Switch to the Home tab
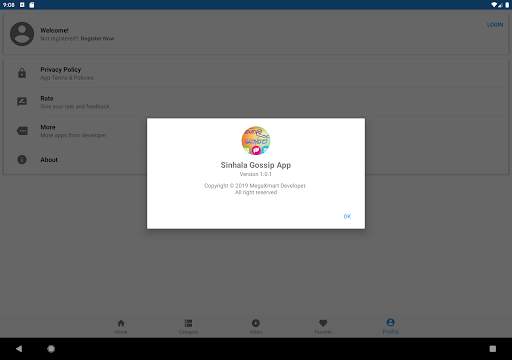512x360 pixels. pos(121,326)
